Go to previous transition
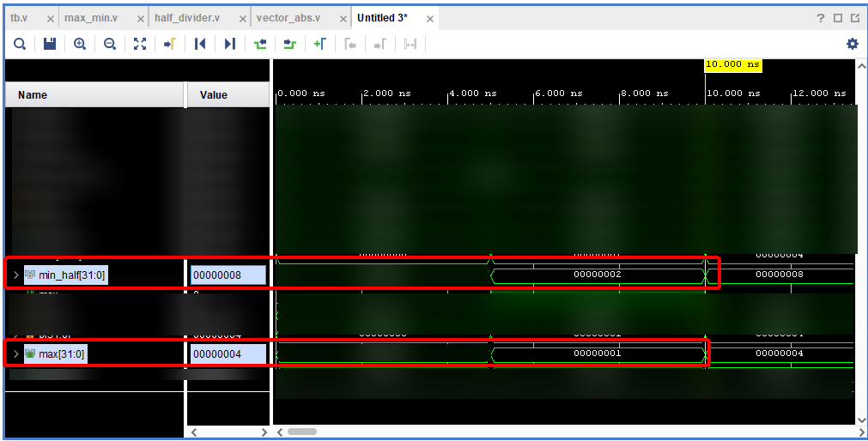 tap(260, 44)
